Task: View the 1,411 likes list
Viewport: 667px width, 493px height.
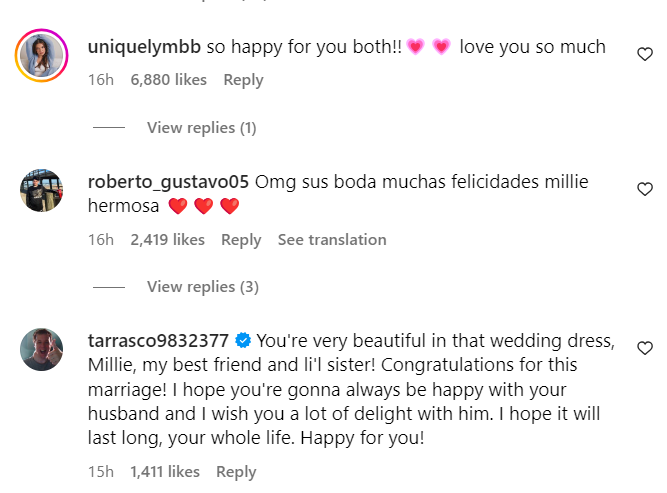Action: click(164, 472)
